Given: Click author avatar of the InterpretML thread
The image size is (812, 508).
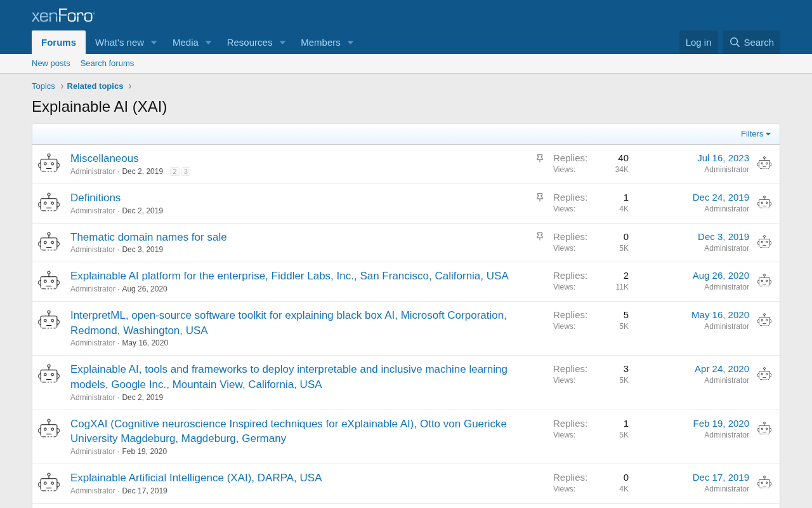Looking at the screenshot, I should click(x=49, y=321).
